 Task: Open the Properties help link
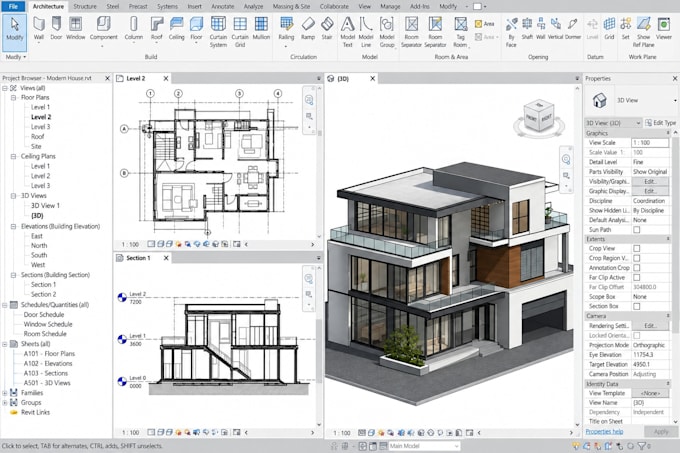604,431
